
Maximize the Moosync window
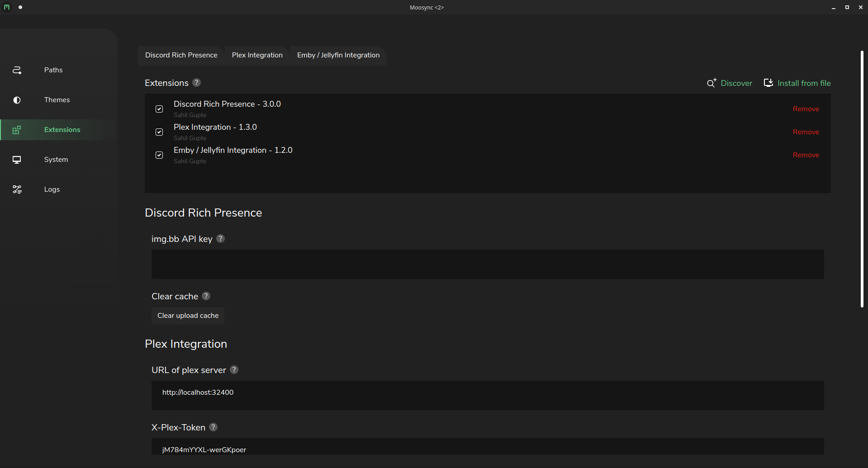coord(847,7)
